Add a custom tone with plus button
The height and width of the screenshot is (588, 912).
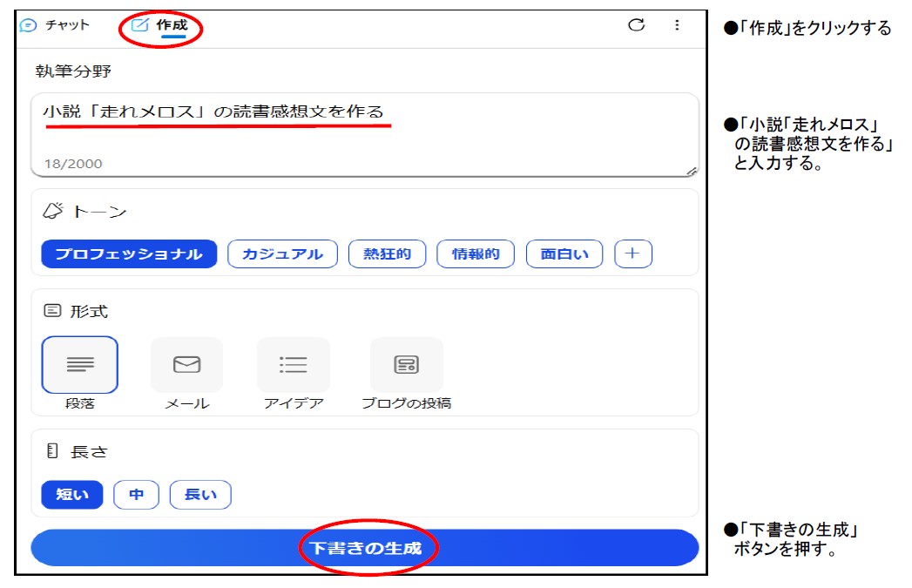click(633, 254)
